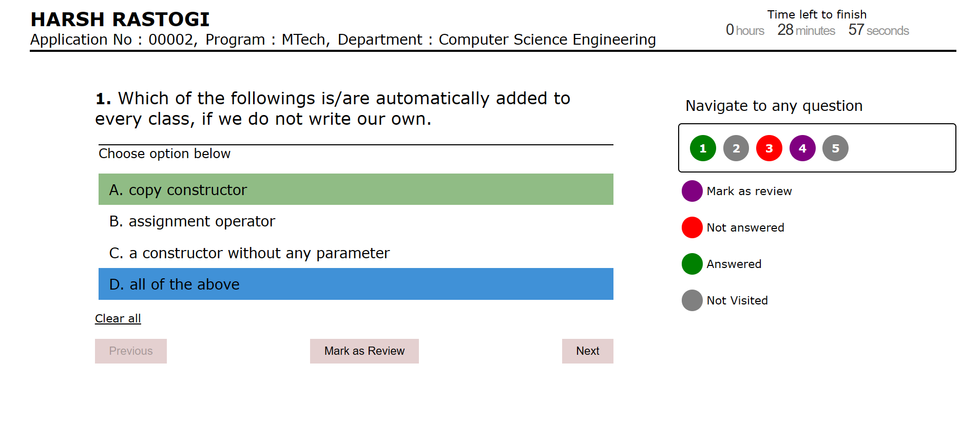The height and width of the screenshot is (440, 980).
Task: Go to question 1 in navigator
Action: point(703,148)
